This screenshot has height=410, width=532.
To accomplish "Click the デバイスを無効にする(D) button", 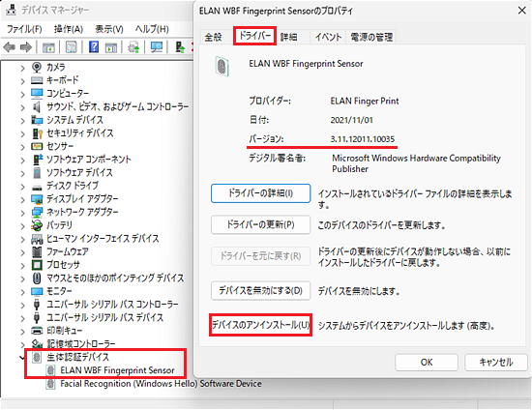I will coord(260,291).
